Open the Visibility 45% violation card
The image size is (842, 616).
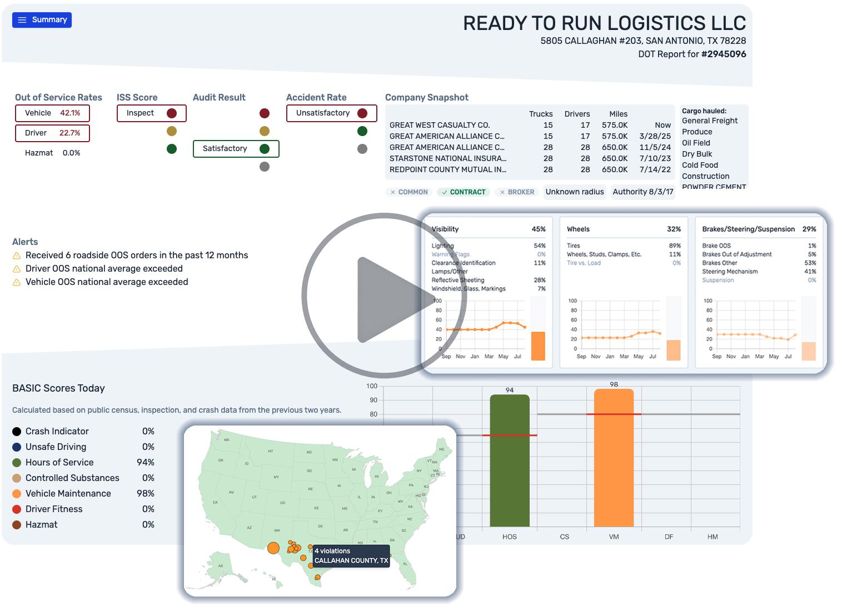(489, 292)
